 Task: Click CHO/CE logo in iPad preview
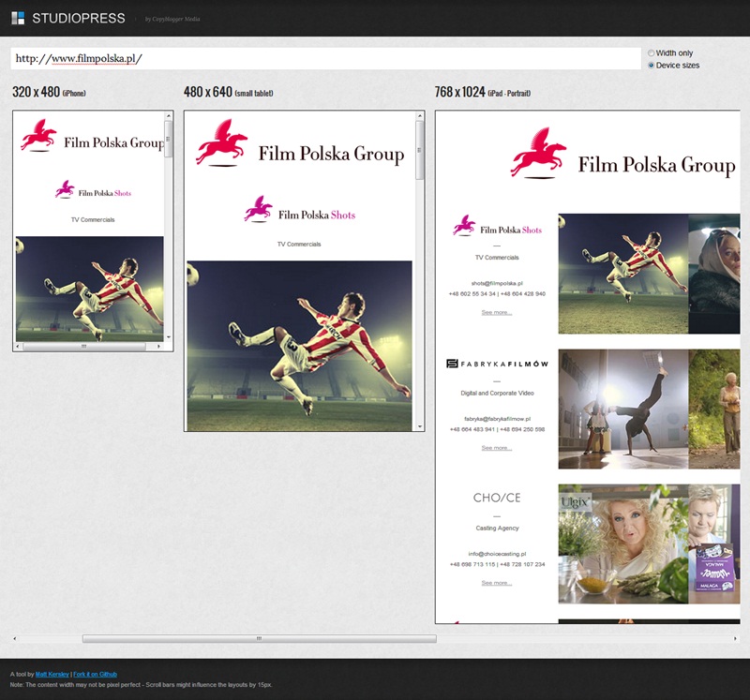pos(497,498)
